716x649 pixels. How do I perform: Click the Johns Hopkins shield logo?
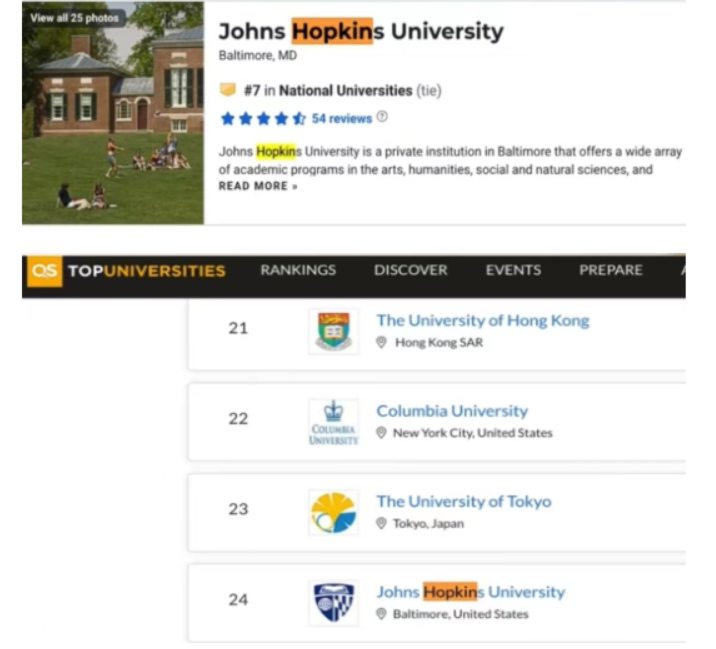click(x=333, y=603)
